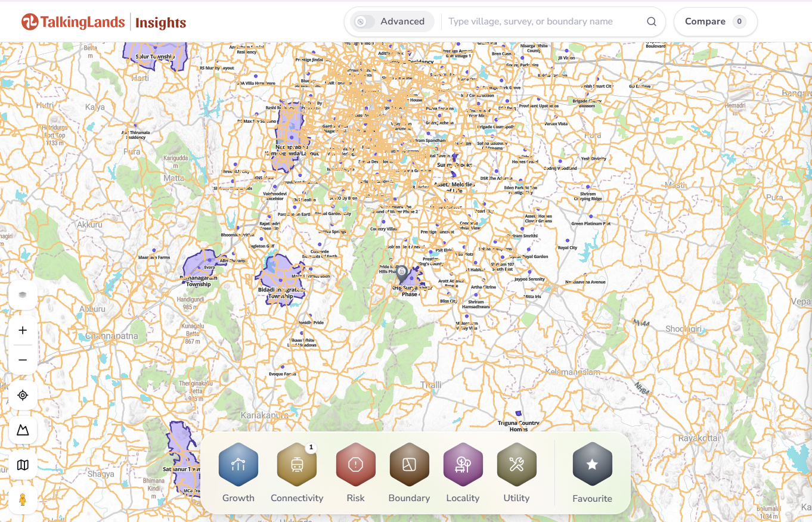Locate my current position on map
Screen dimensions: 812x522
(23, 395)
